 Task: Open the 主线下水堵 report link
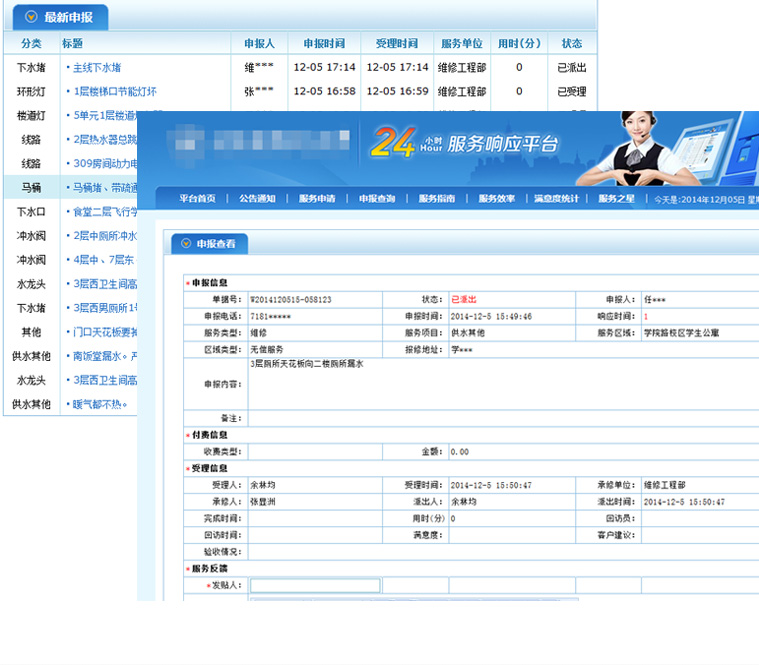(96, 68)
